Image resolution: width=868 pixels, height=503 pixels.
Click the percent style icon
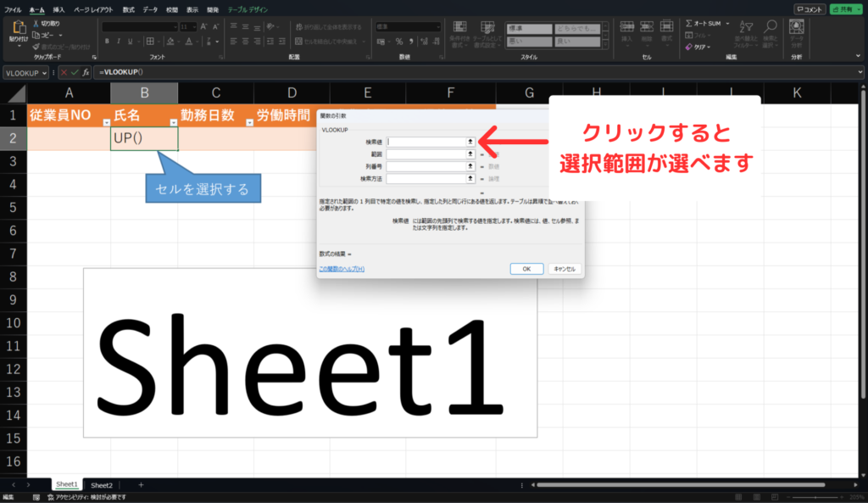(x=398, y=42)
